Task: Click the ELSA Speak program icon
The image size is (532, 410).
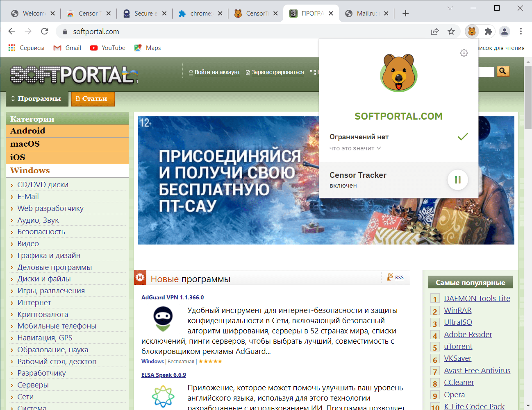Action: (x=163, y=396)
